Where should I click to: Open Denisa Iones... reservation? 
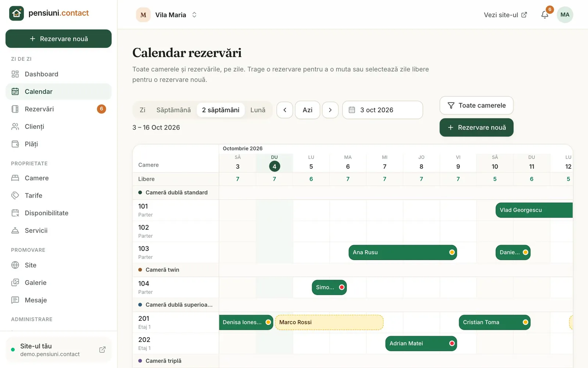coord(246,322)
